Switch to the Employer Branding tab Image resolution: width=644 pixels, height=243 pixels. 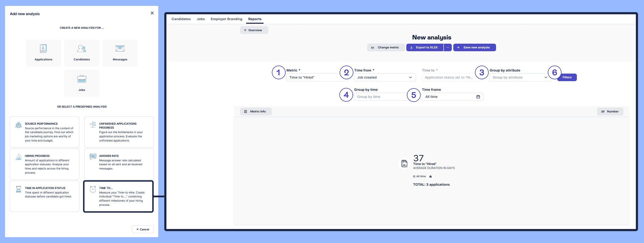click(x=226, y=19)
